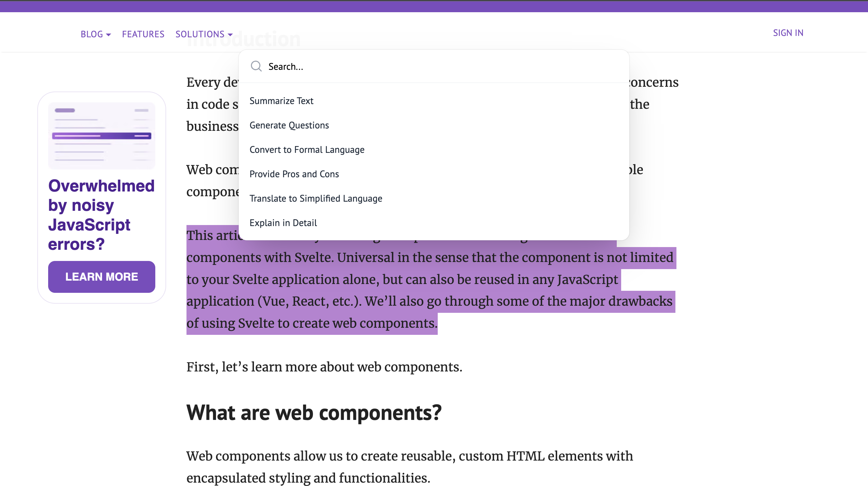
Task: Click the magnifying glass search icon
Action: (x=256, y=66)
